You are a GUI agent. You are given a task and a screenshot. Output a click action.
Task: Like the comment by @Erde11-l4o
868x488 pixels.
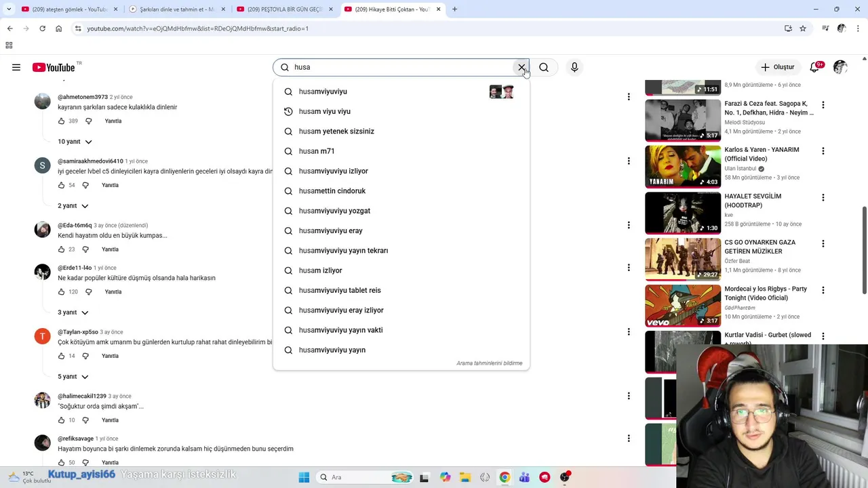pos(61,292)
